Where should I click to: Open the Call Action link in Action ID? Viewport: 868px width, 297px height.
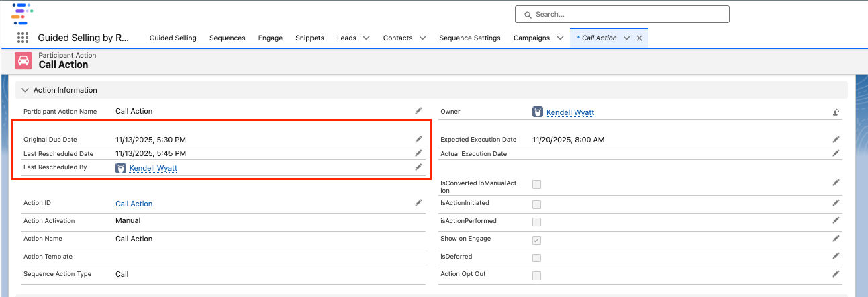pos(134,204)
